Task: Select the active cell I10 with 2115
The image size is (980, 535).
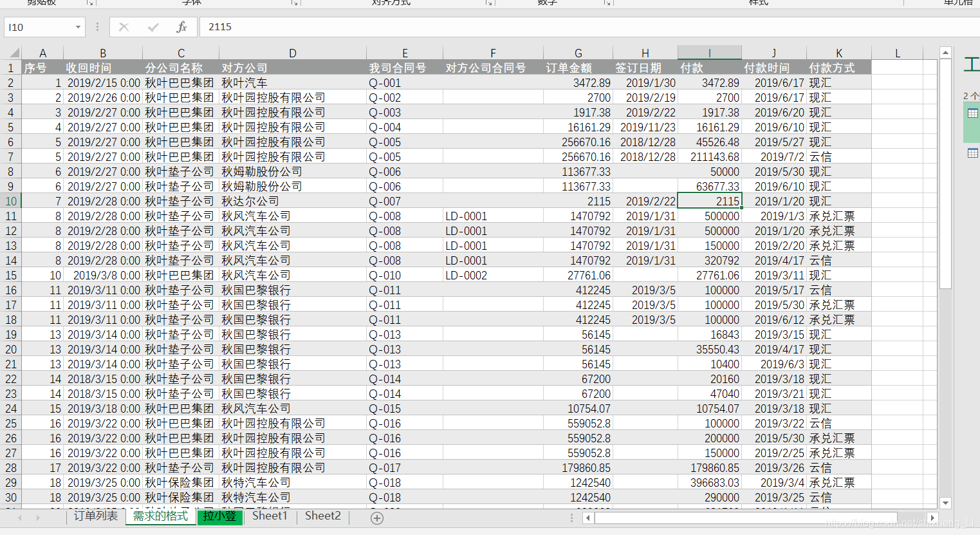Action: pos(710,201)
